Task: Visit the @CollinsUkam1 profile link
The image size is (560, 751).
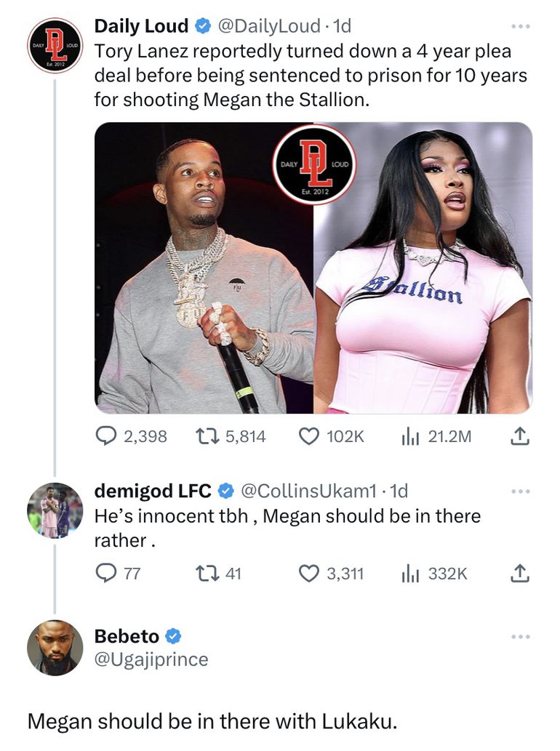Action: coord(311,491)
